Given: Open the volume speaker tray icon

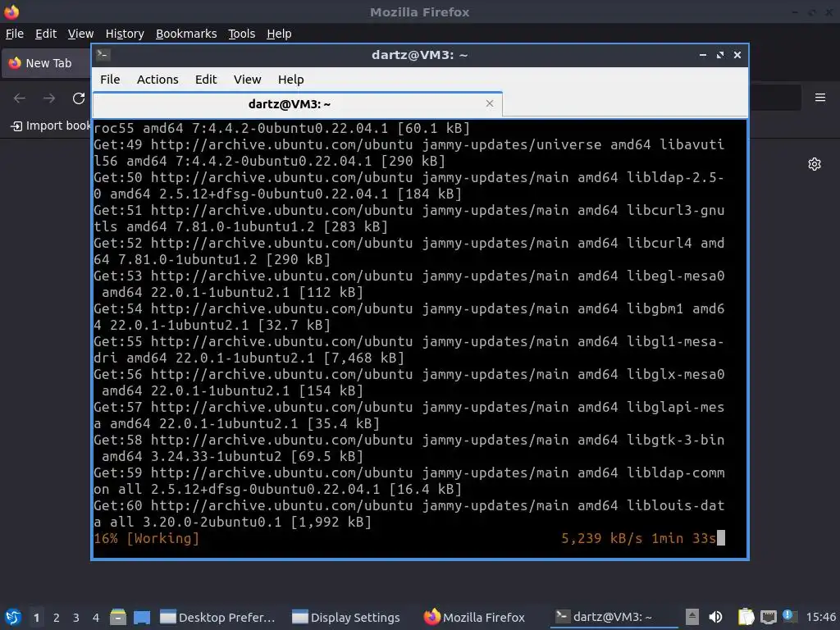Looking at the screenshot, I should tap(715, 617).
